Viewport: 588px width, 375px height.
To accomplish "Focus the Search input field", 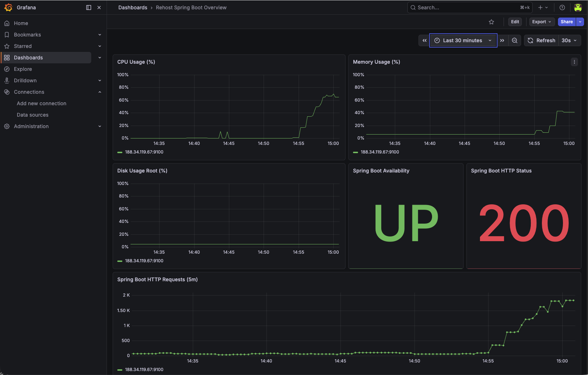I will [x=470, y=8].
